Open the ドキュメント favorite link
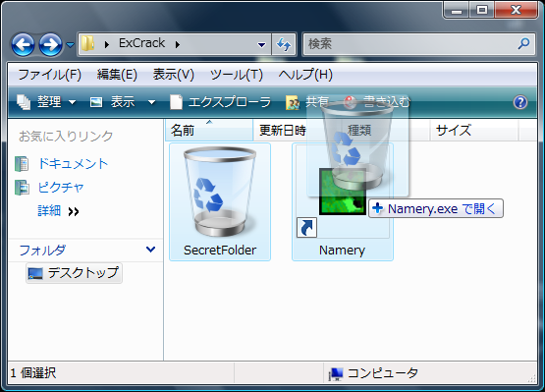The width and height of the screenshot is (545, 392). 73,164
